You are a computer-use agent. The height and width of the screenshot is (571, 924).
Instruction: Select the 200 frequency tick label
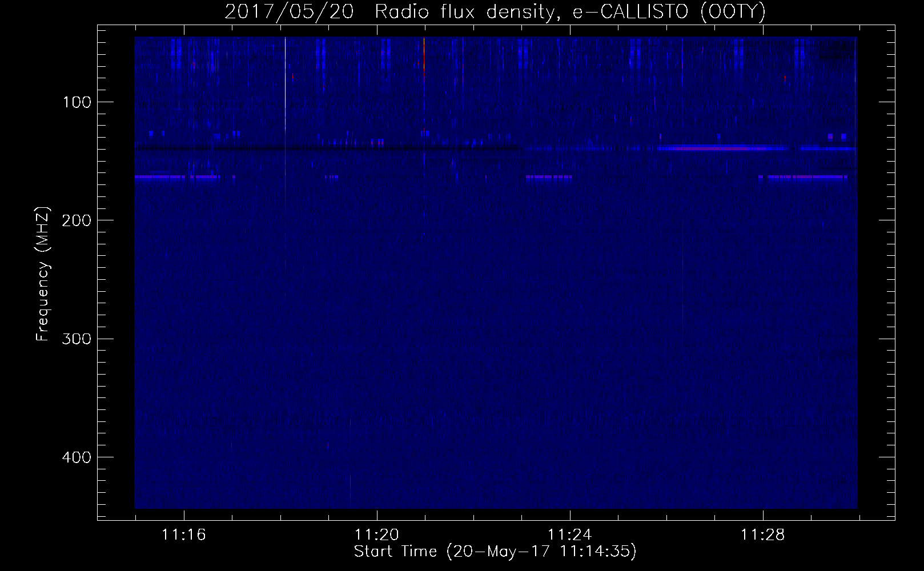(77, 220)
